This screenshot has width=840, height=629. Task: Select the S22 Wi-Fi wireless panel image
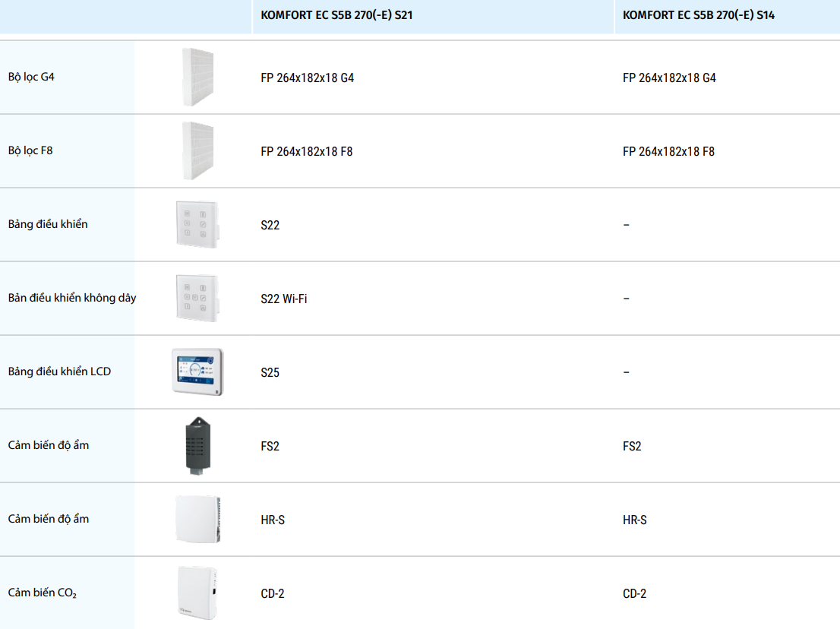(197, 299)
